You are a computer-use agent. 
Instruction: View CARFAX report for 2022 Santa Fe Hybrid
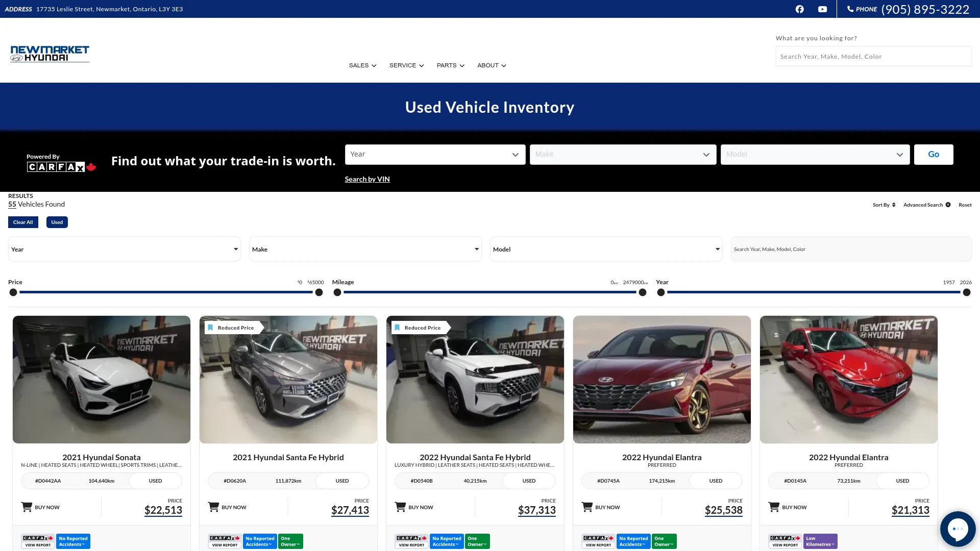click(411, 541)
